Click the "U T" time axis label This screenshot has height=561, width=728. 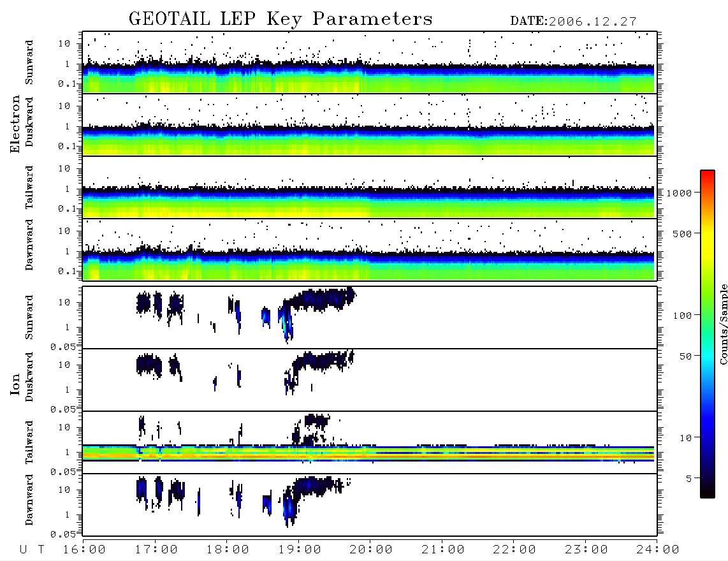click(32, 550)
